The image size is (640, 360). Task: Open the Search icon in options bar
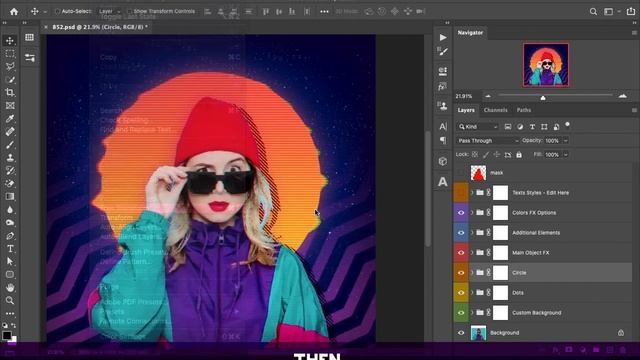coord(593,11)
